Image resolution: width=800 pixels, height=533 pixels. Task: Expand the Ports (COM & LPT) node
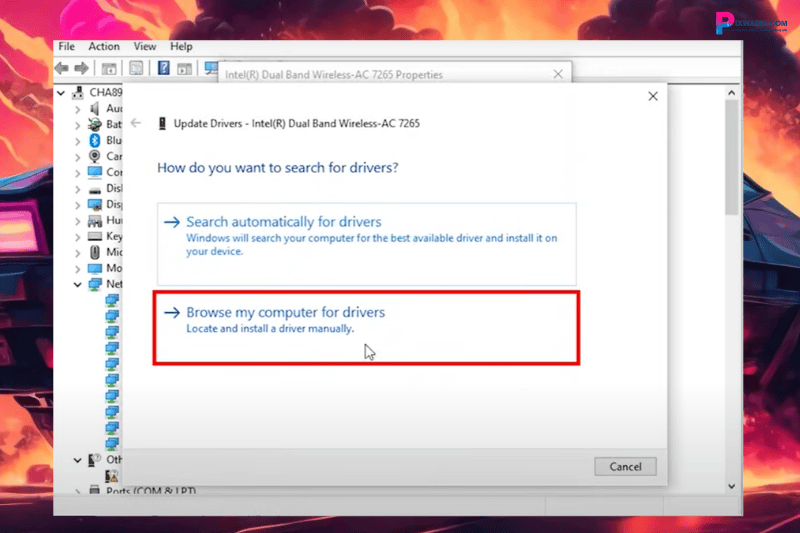(79, 491)
